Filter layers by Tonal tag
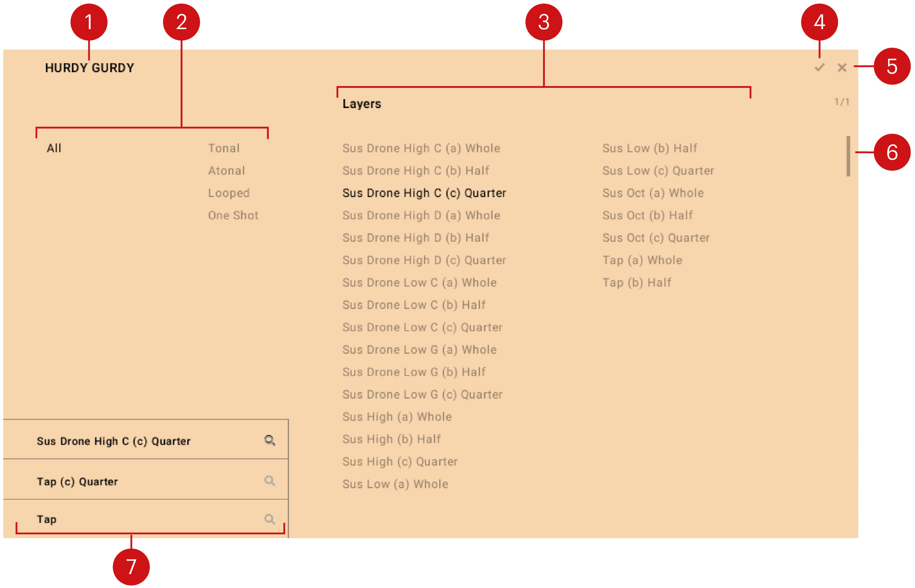The height and width of the screenshot is (588, 915). [223, 148]
